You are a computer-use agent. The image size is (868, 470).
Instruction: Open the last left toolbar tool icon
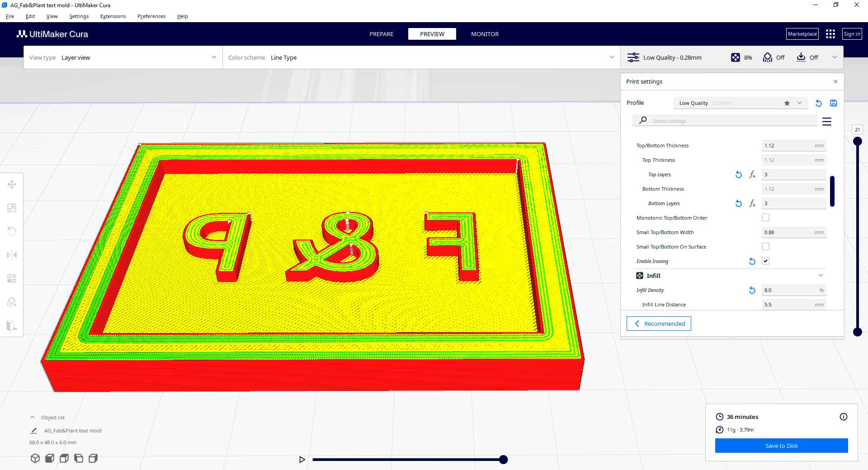pos(12,325)
